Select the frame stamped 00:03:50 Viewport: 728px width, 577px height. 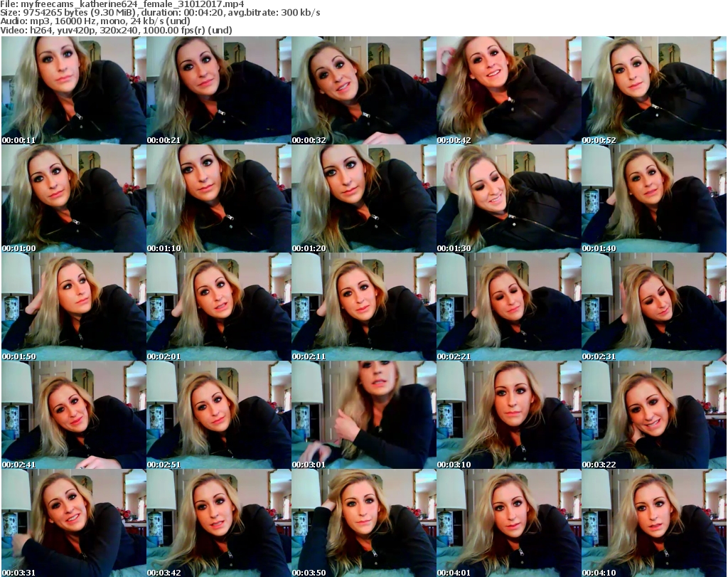364,523
